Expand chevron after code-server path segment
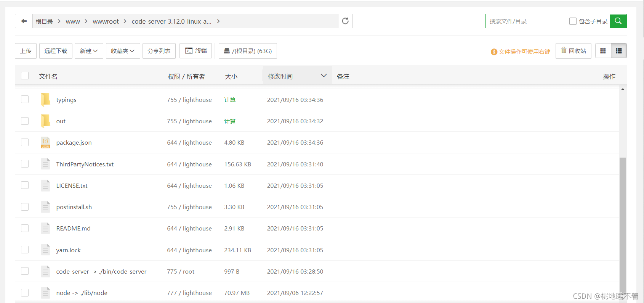 click(x=218, y=21)
